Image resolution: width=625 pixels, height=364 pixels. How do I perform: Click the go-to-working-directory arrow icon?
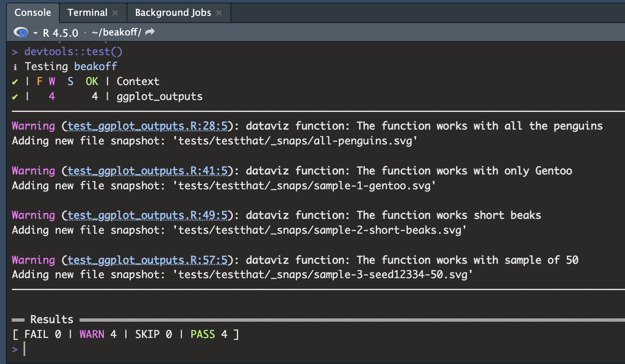[x=150, y=32]
